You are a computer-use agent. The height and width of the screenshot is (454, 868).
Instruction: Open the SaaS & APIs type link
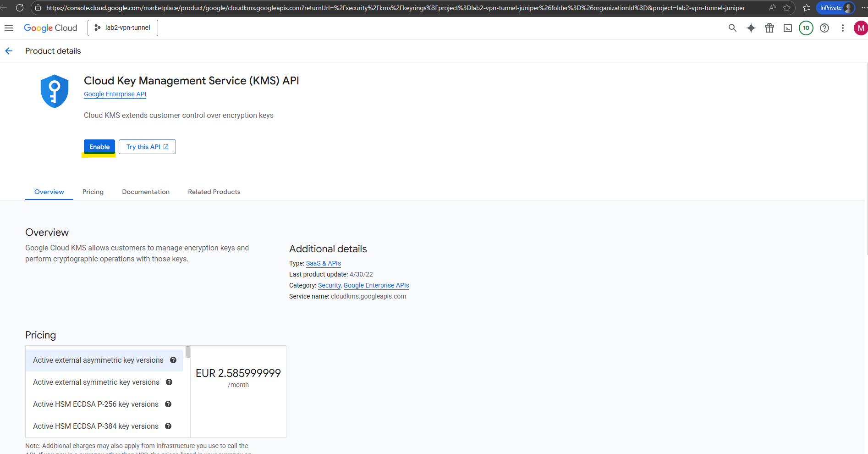(x=324, y=263)
